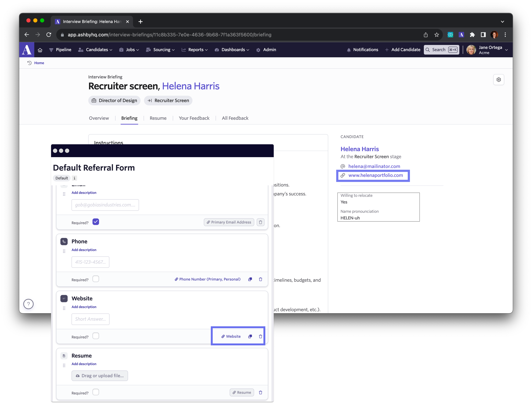Check Required for the Website field

pyautogui.click(x=96, y=336)
